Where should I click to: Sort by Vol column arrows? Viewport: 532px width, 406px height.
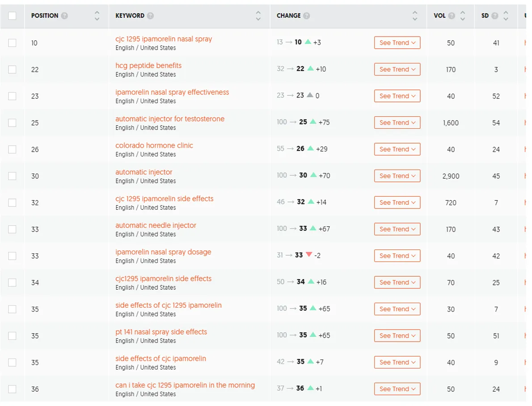click(463, 16)
